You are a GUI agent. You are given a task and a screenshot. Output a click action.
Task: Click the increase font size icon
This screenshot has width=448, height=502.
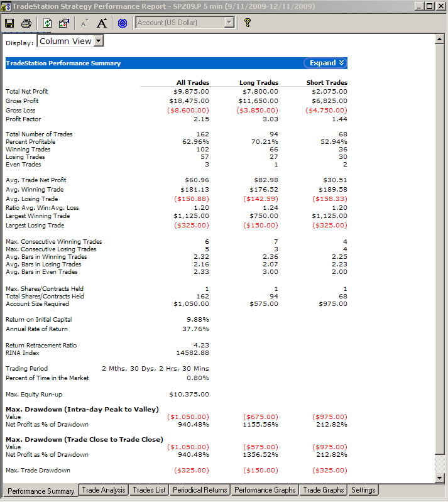pyautogui.click(x=102, y=23)
